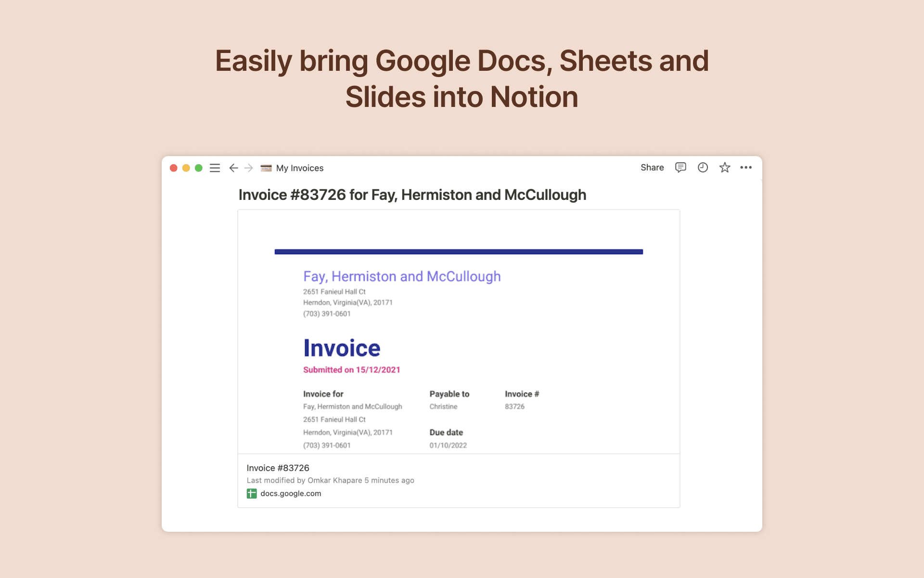Favorite this page with the star

pos(725,167)
